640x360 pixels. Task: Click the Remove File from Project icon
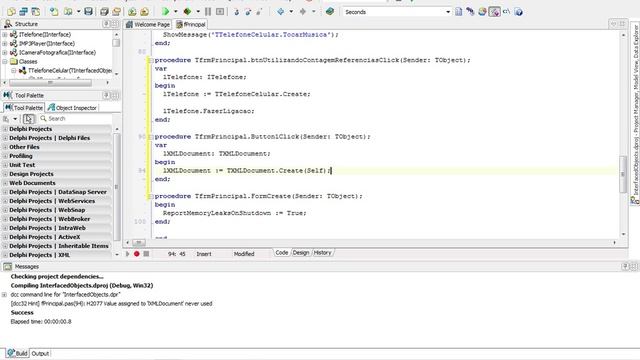pyautogui.click(x=144, y=12)
